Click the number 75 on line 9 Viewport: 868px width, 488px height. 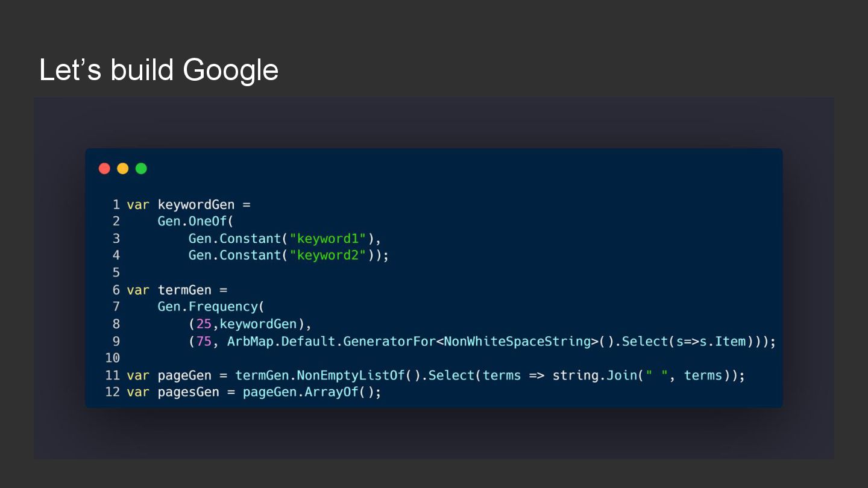click(204, 341)
